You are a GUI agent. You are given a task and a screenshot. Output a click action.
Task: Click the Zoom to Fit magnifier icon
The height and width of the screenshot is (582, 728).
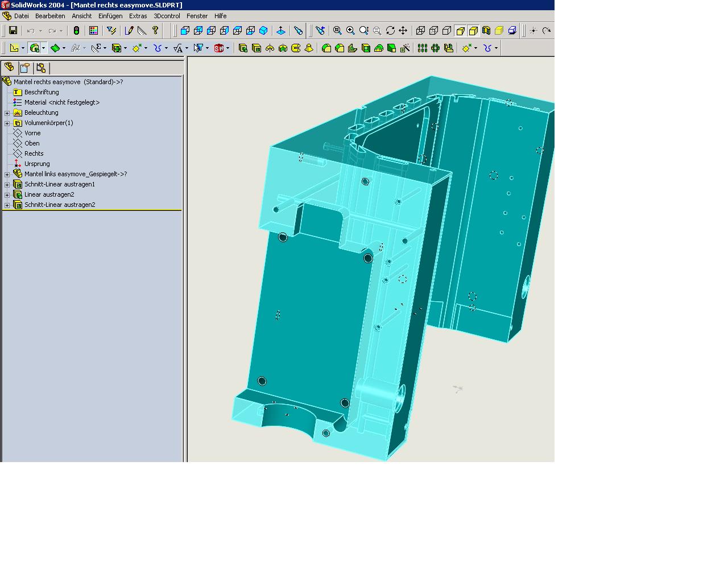click(x=337, y=31)
